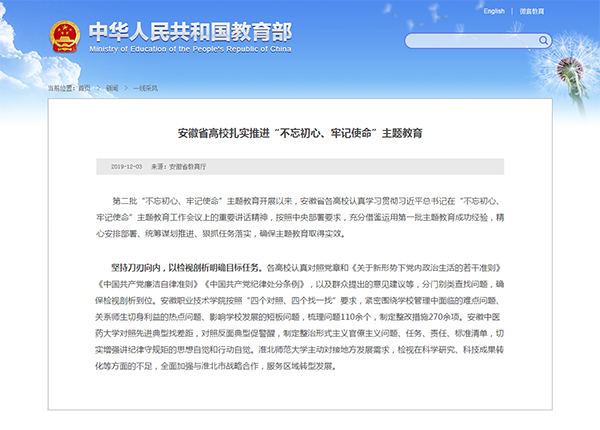The image size is (600, 430).
Task: Click the text 梳理问题110余个
Action: coord(339,317)
